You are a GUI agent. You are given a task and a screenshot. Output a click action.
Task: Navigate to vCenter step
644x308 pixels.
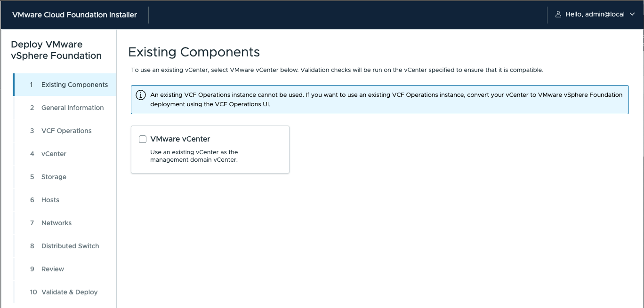(x=54, y=154)
